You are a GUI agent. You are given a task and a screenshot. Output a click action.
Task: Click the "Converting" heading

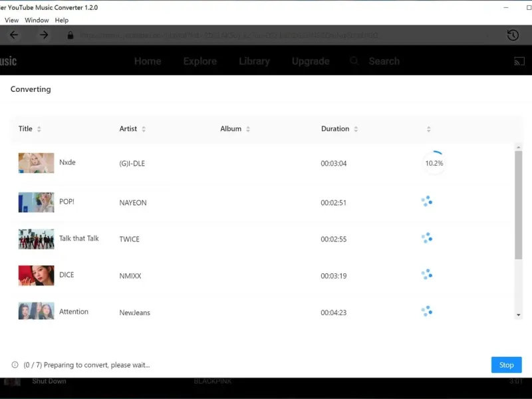31,89
